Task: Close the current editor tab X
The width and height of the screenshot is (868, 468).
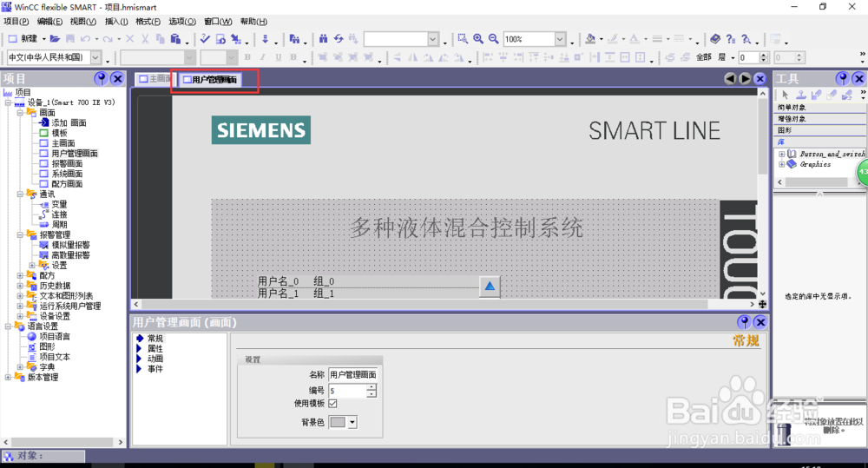Action: click(760, 79)
